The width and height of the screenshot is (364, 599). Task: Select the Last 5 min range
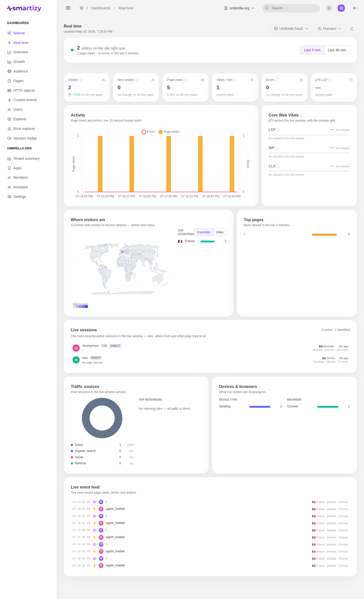[312, 50]
